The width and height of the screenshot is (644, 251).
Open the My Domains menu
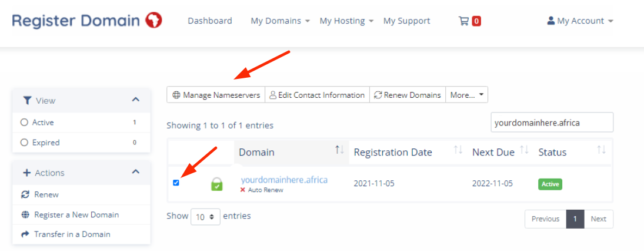[280, 21]
